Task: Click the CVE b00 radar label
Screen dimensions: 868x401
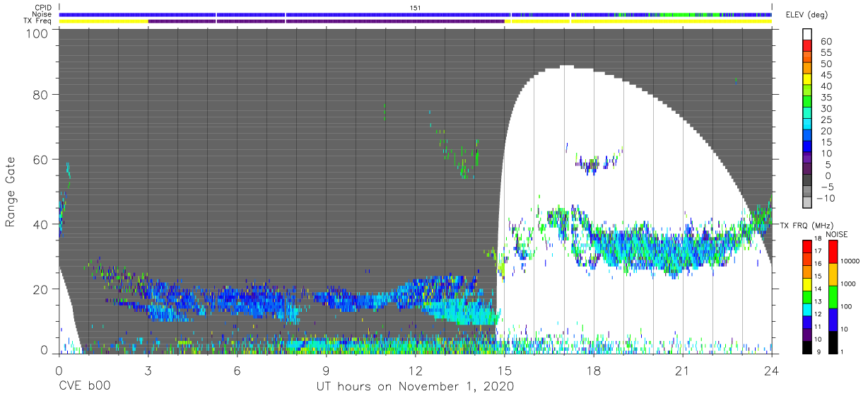Action: (x=85, y=386)
